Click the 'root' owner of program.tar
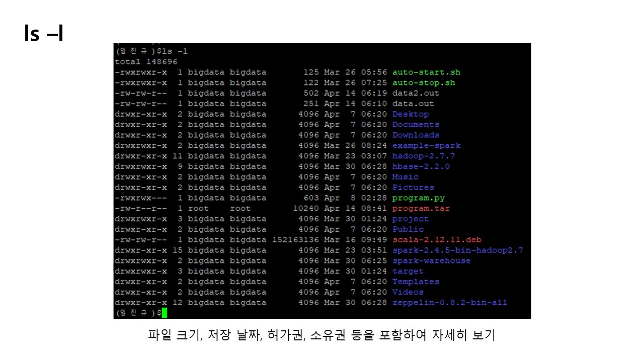This screenshot has width=644, height=362. tap(198, 209)
